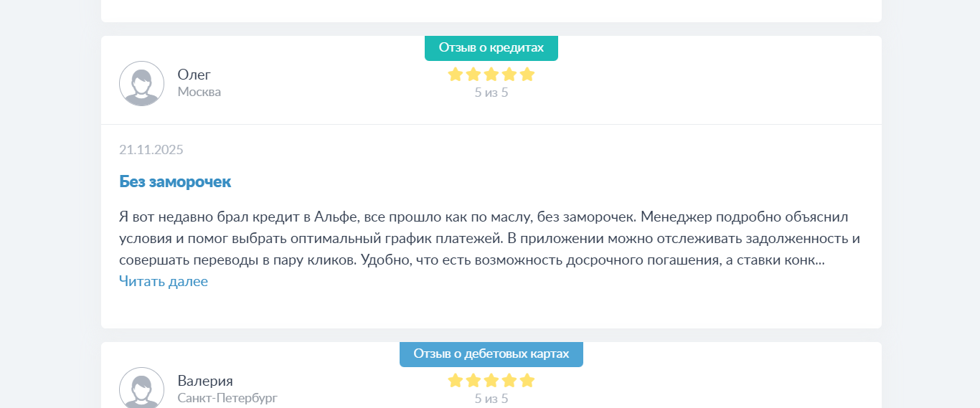Click Valeria's user avatar icon
Screen dimensions: 980x408
141,389
